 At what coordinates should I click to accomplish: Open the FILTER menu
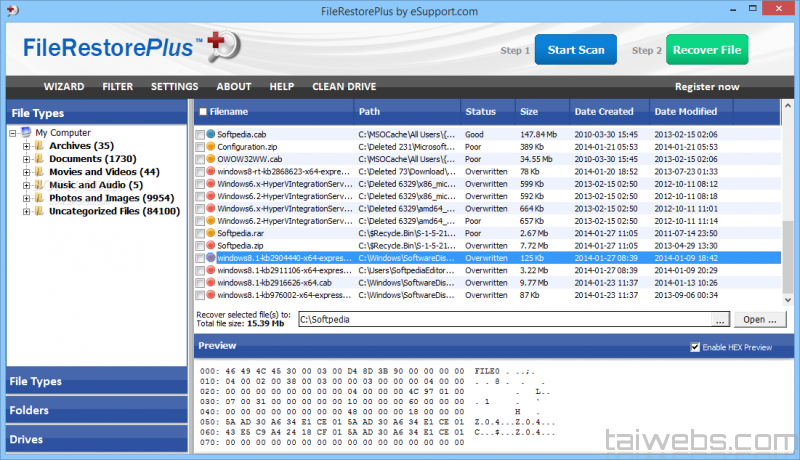pos(117,87)
